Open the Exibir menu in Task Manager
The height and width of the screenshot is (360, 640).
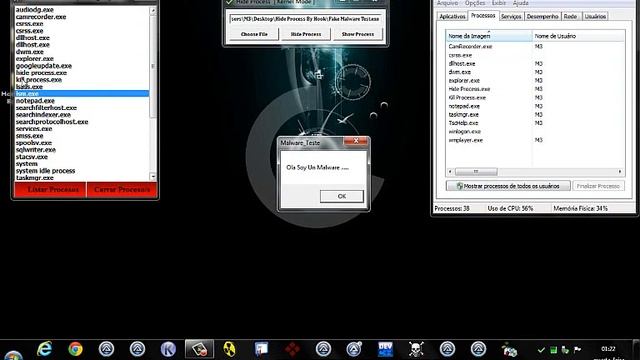499,3
